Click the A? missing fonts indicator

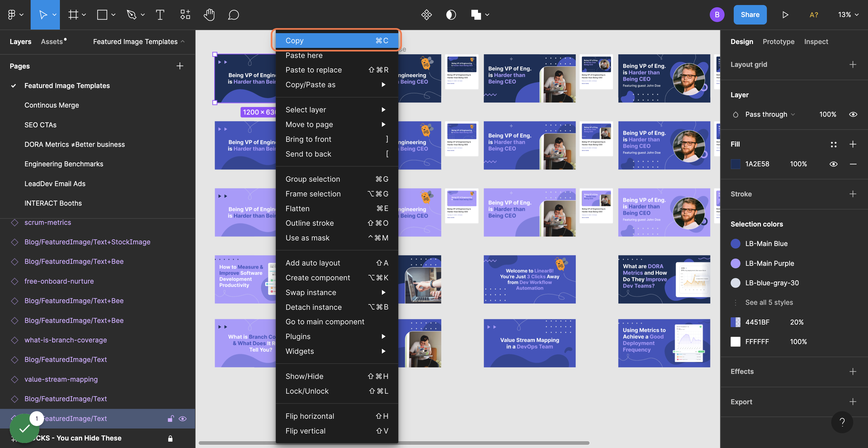814,14
